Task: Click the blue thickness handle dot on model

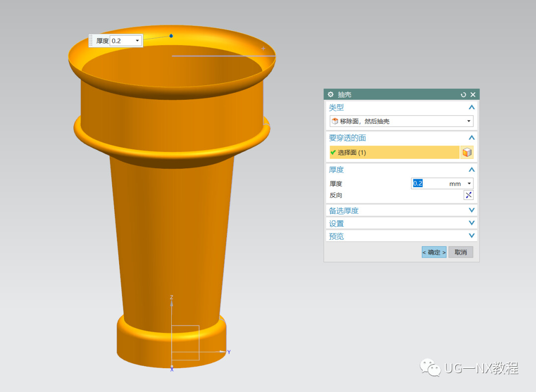Action: pos(171,36)
